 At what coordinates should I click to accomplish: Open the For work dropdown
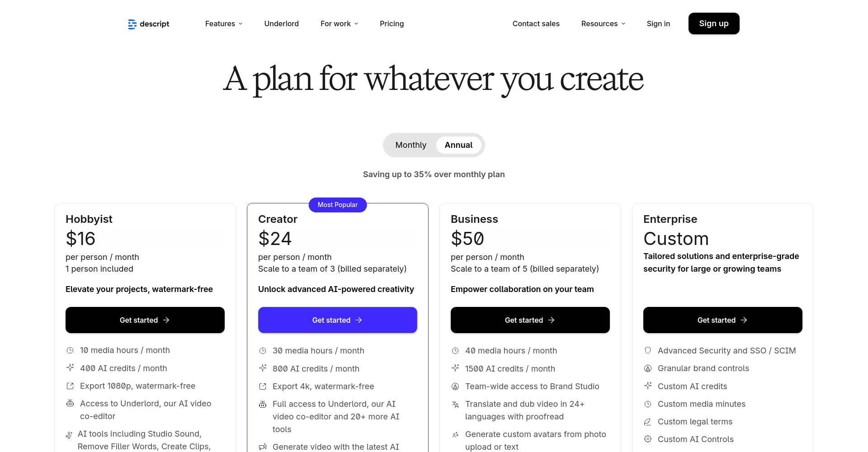click(339, 24)
